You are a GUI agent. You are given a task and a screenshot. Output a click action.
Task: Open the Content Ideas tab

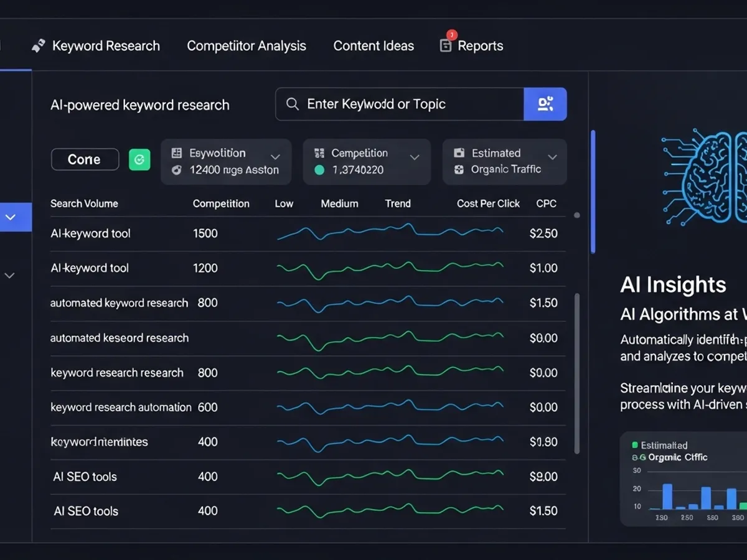tap(374, 45)
